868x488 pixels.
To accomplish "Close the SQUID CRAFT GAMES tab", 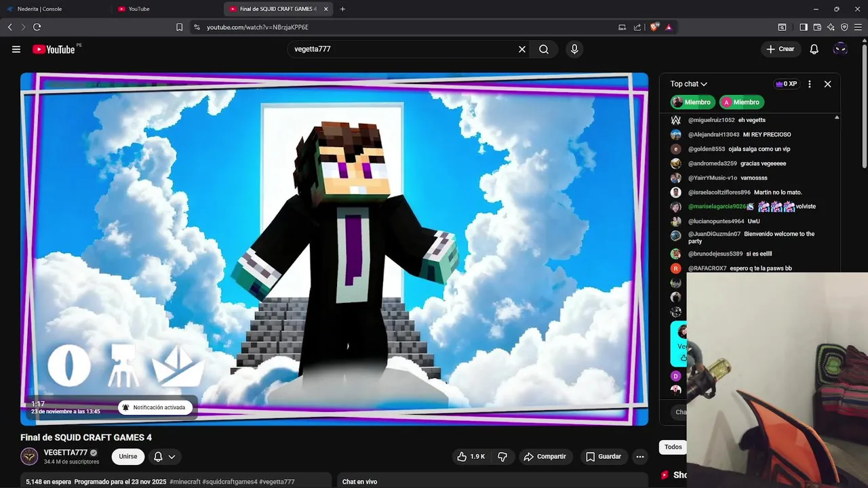I will pos(326,9).
